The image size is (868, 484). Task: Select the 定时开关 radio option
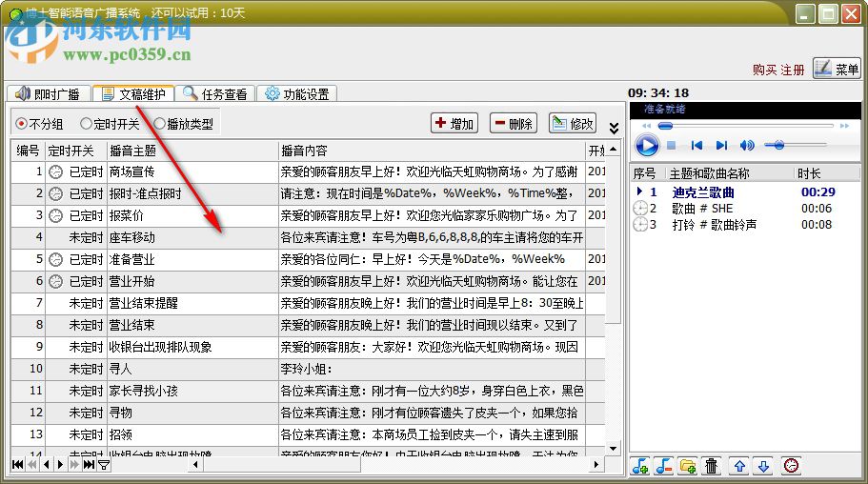(110, 124)
